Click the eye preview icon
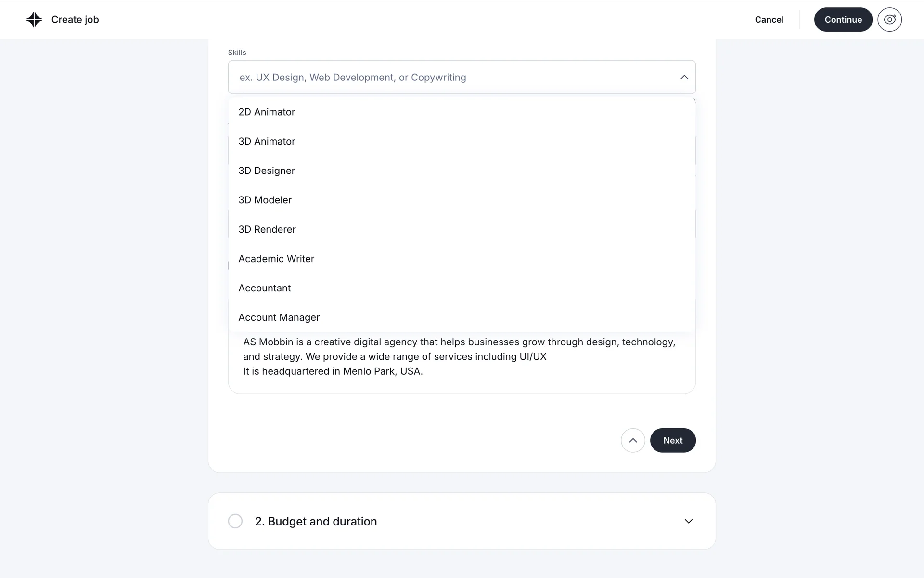Image resolution: width=924 pixels, height=578 pixels. tap(889, 20)
